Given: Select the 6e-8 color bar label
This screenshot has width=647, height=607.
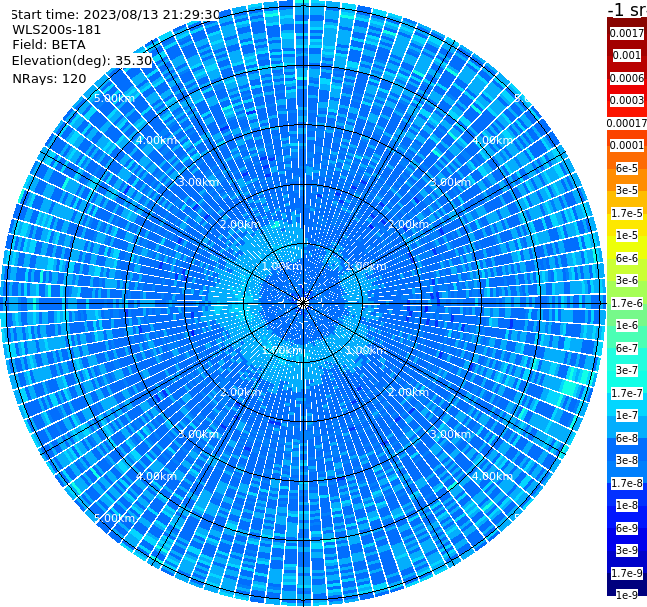Looking at the screenshot, I should point(627,438).
